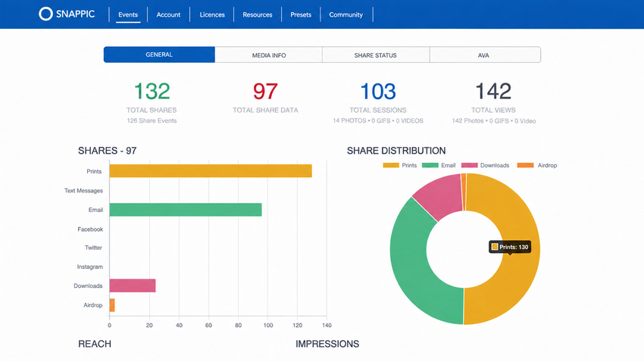Click the SHARE DISTRIBUTION heading
Image resolution: width=644 pixels, height=362 pixels.
(x=396, y=151)
